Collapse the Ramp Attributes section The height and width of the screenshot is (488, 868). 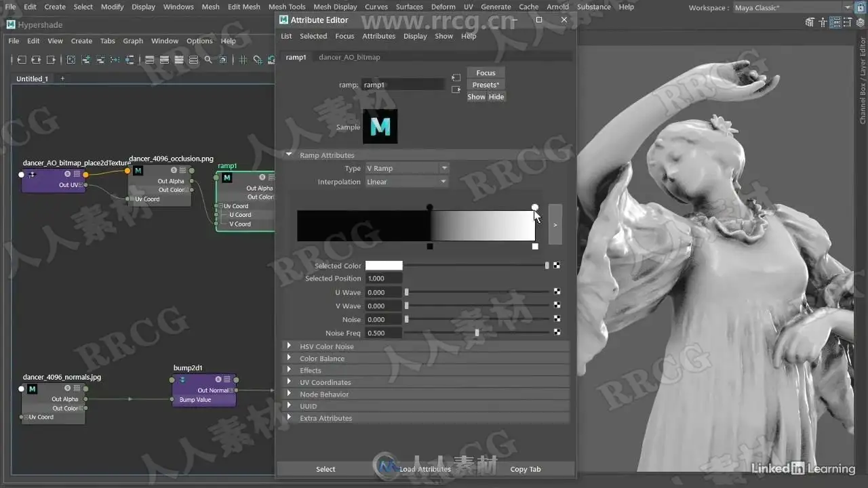(x=289, y=155)
